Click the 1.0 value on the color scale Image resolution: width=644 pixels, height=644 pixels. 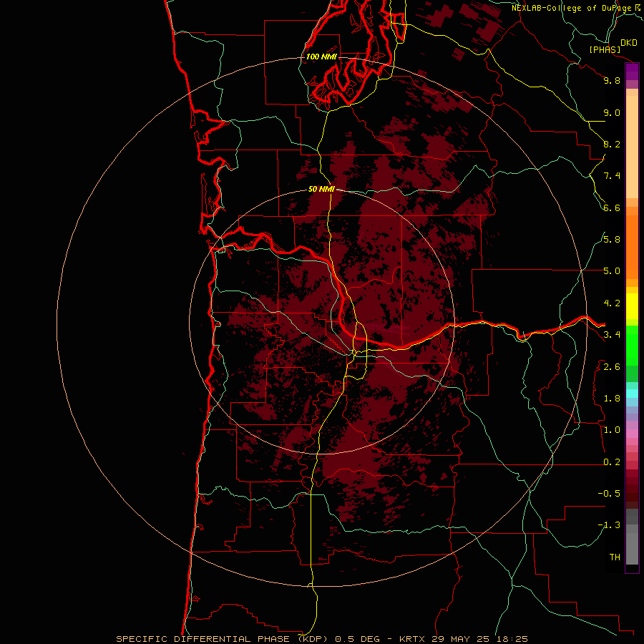tap(612, 430)
